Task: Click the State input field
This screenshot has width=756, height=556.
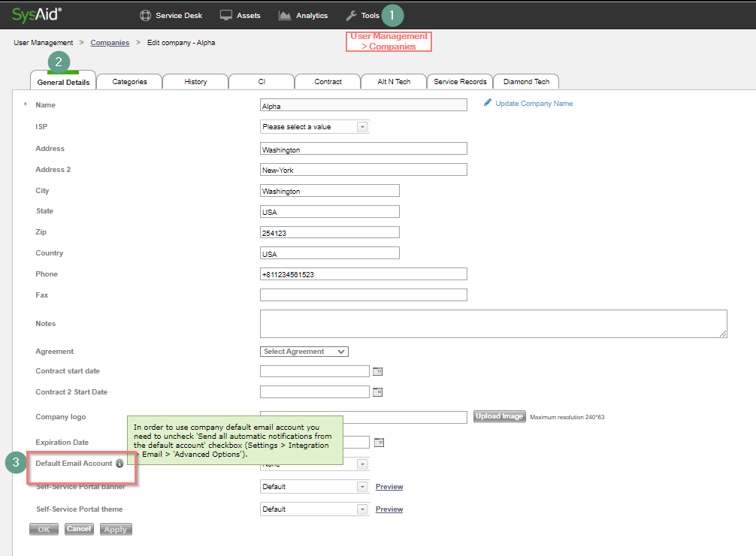Action: tap(330, 211)
